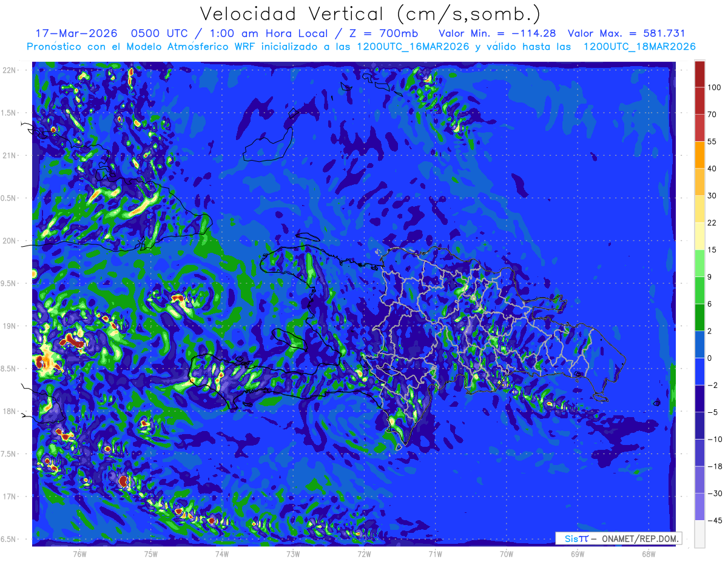Select the blue band between 0 and 2

[699, 343]
